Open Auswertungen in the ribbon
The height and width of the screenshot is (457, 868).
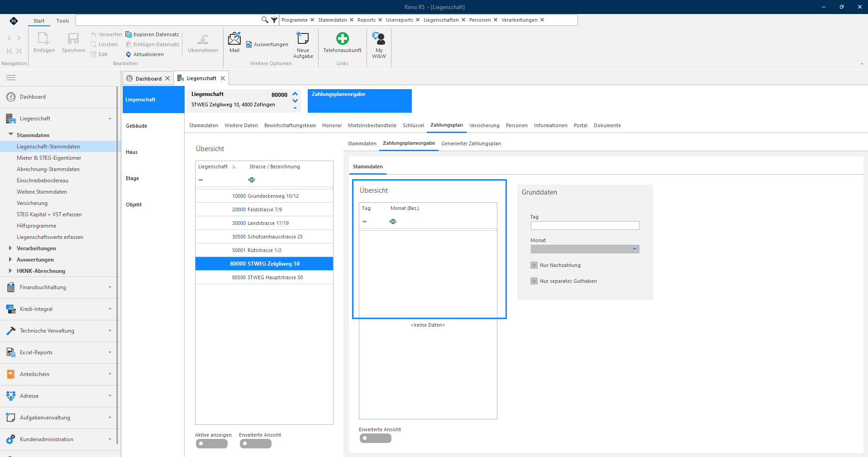267,44
